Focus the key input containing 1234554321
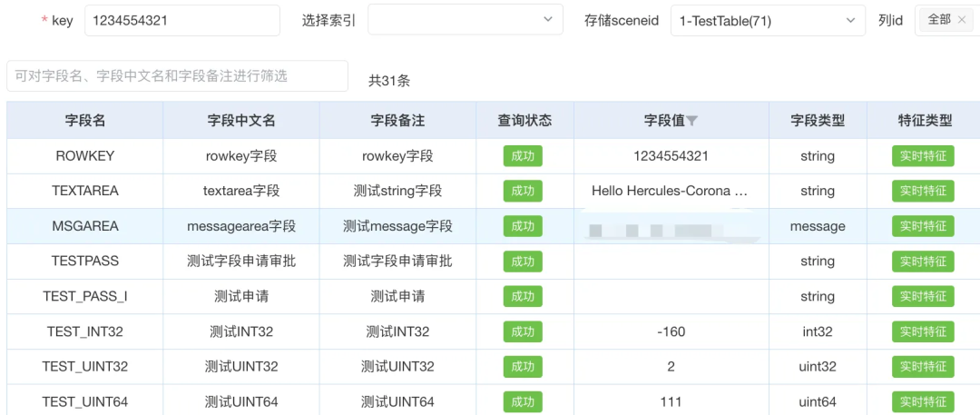The image size is (980, 415). 181,20
